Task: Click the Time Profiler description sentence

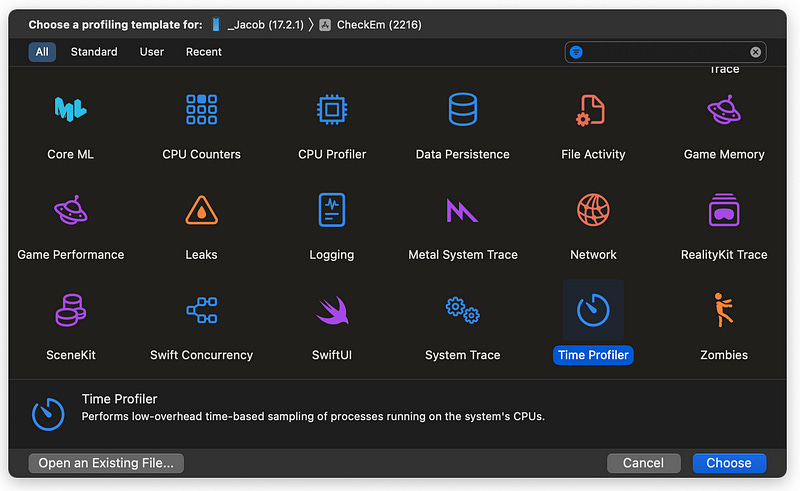Action: [313, 416]
